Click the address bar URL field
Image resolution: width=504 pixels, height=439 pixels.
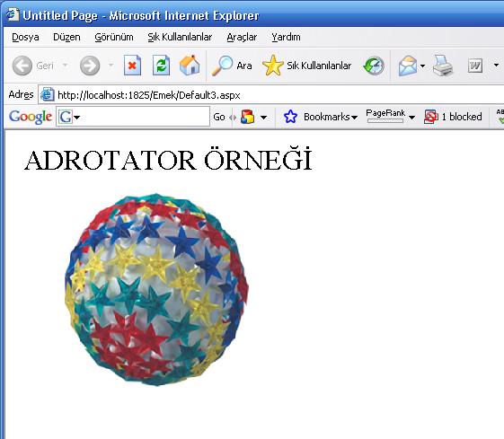270,95
